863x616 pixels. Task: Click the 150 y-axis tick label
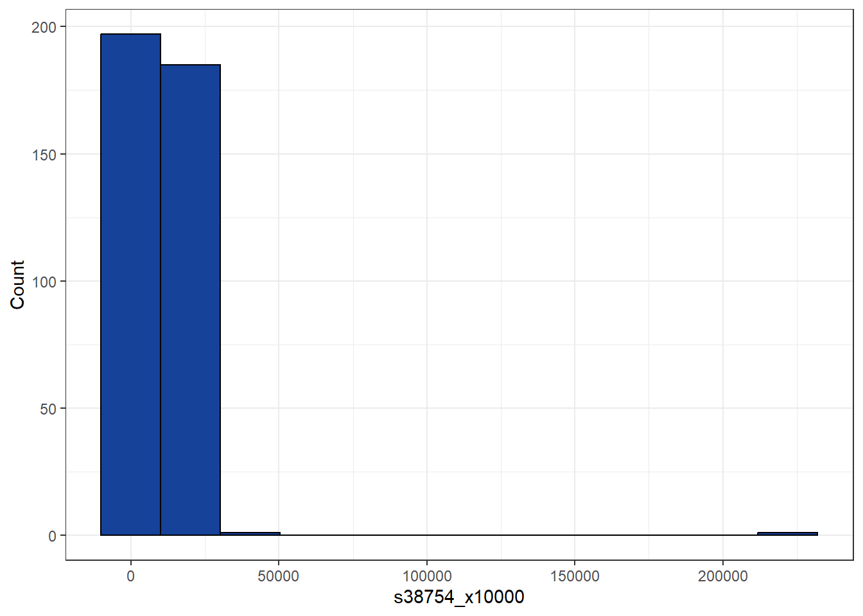(x=44, y=155)
